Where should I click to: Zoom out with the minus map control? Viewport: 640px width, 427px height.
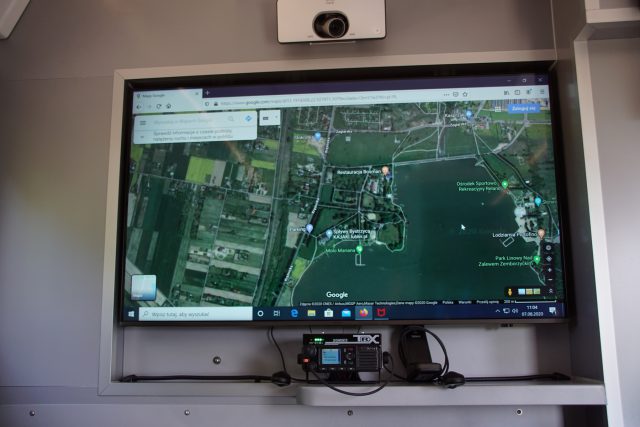pyautogui.click(x=550, y=280)
